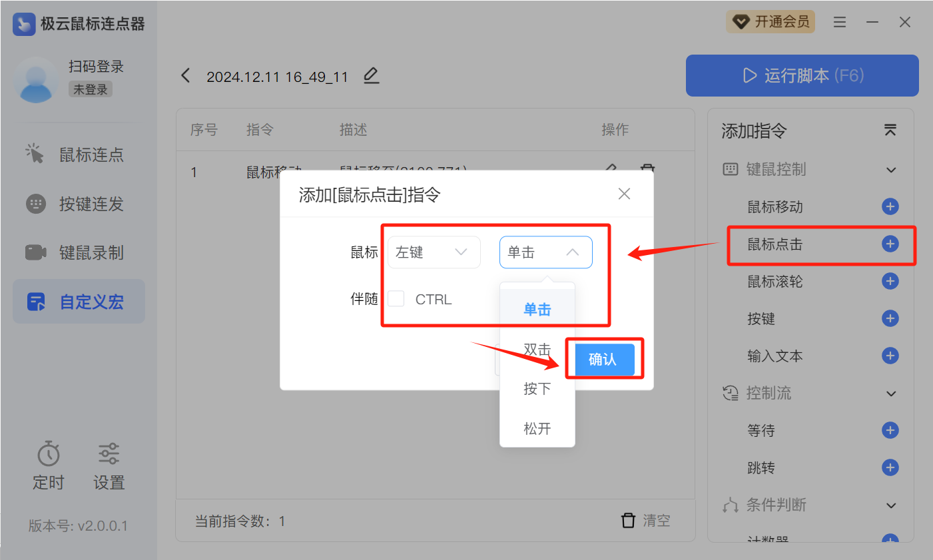Image resolution: width=933 pixels, height=560 pixels.
Task: Collapse the 控制流 section chevron
Action: coord(891,394)
